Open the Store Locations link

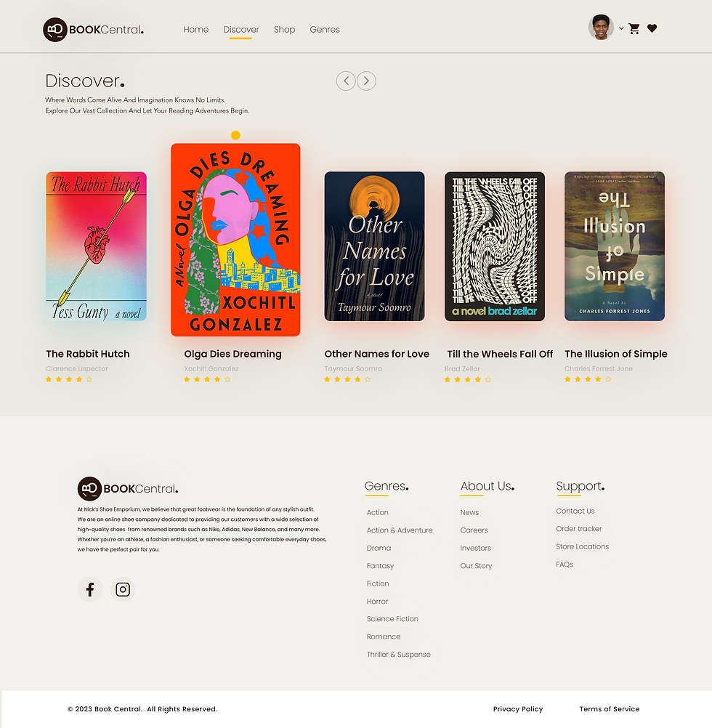583,546
